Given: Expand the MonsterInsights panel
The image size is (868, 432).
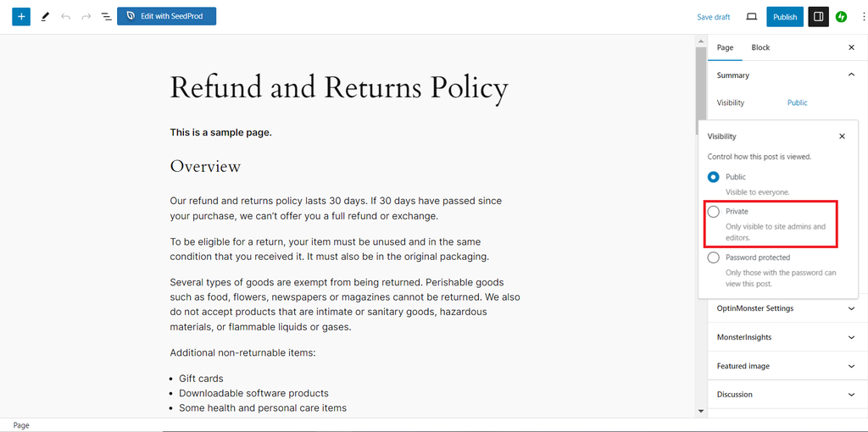Looking at the screenshot, I should click(783, 337).
